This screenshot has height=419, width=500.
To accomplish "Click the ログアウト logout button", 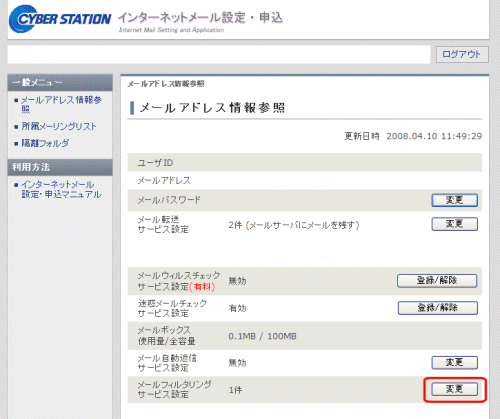I will click(462, 54).
